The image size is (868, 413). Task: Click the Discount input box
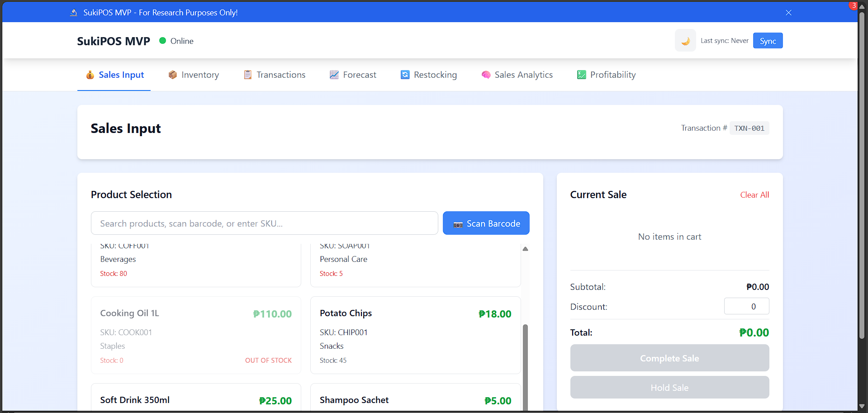[x=746, y=306]
